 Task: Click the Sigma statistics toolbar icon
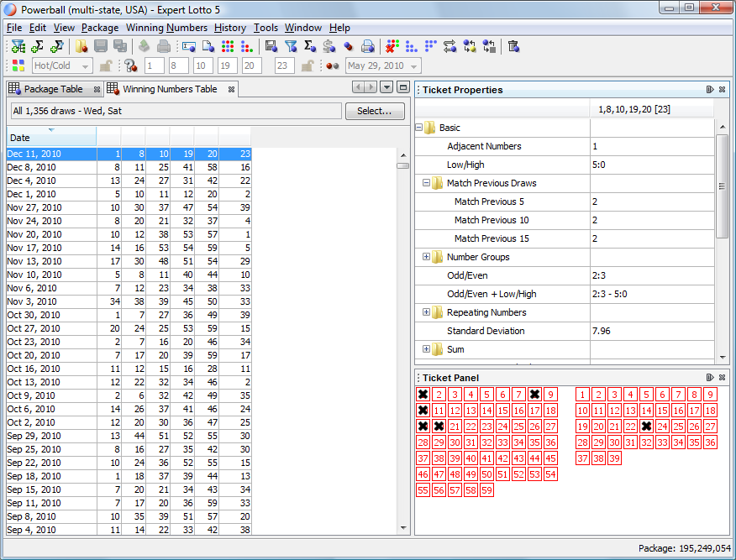coord(309,46)
